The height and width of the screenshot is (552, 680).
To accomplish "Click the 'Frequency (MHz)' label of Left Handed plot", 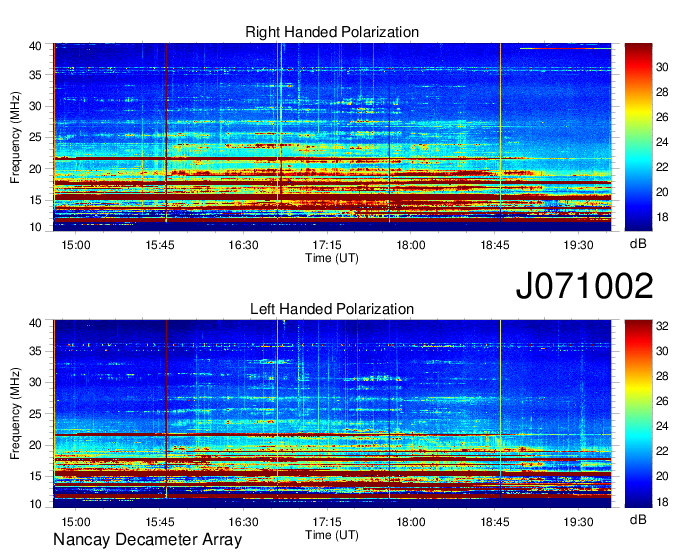I will click(15, 414).
